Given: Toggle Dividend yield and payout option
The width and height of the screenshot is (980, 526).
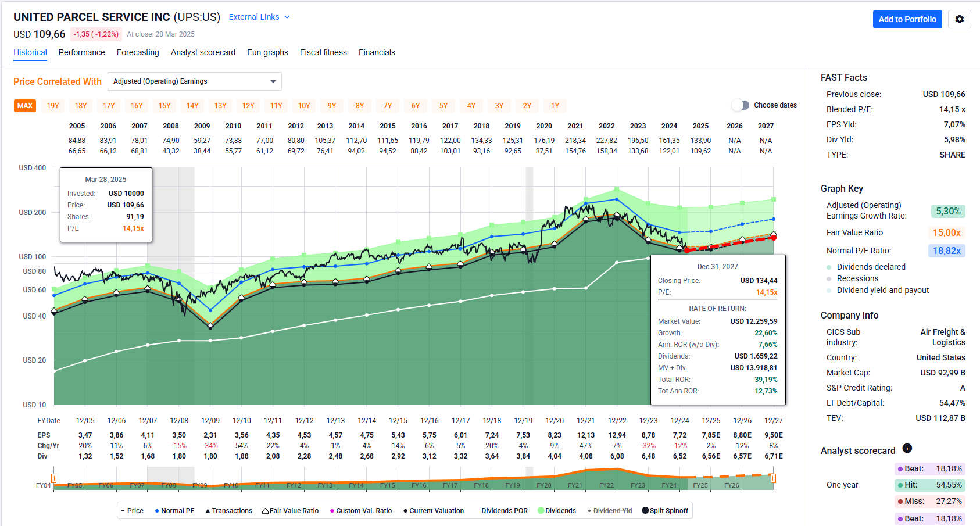Looking at the screenshot, I should pos(882,290).
